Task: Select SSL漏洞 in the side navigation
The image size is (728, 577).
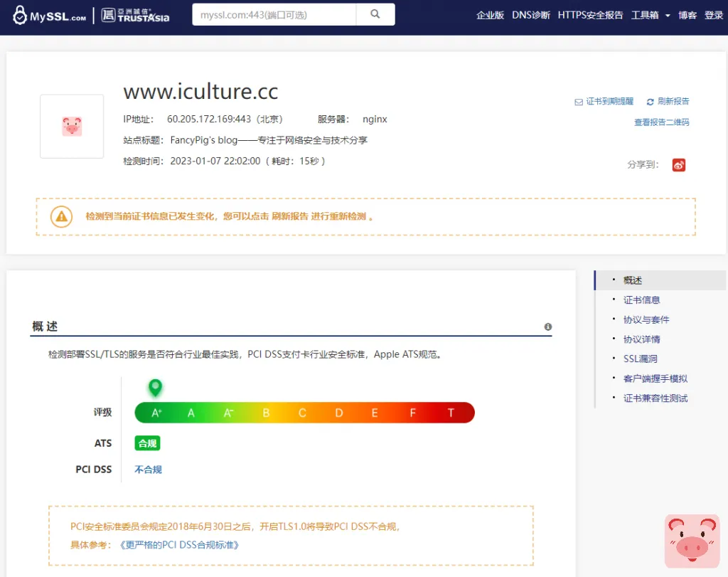Action: point(640,359)
